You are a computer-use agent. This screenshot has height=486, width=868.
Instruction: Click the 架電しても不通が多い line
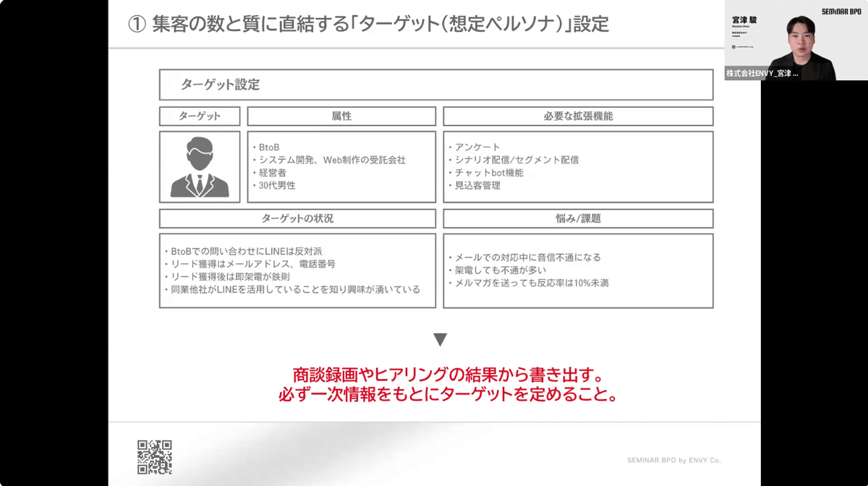(x=498, y=270)
